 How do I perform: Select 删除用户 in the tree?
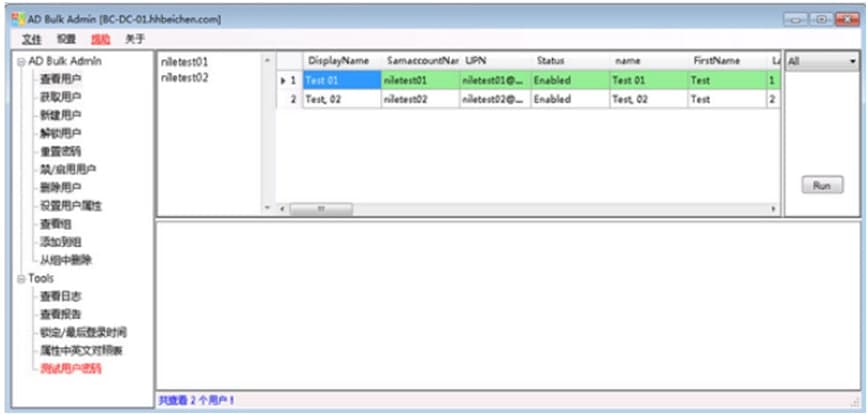(x=60, y=188)
